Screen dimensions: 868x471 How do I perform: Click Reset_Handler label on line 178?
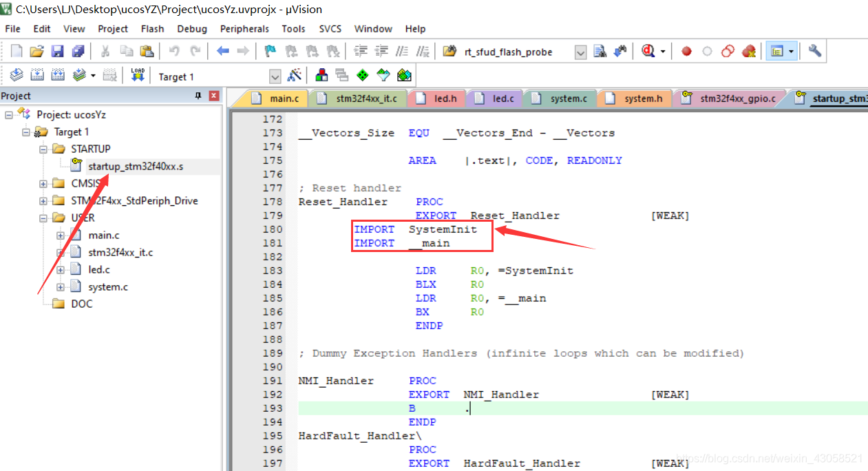tap(343, 202)
